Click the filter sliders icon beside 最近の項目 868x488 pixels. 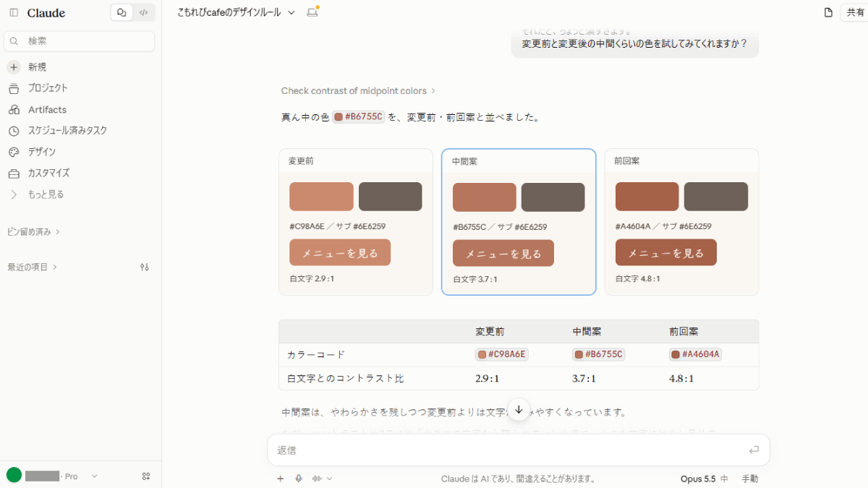(145, 267)
